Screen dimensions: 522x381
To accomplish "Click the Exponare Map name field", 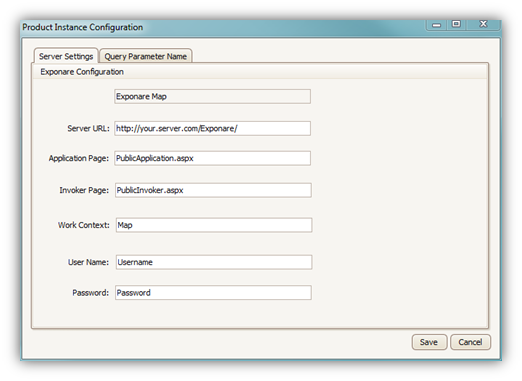I will pos(212,96).
